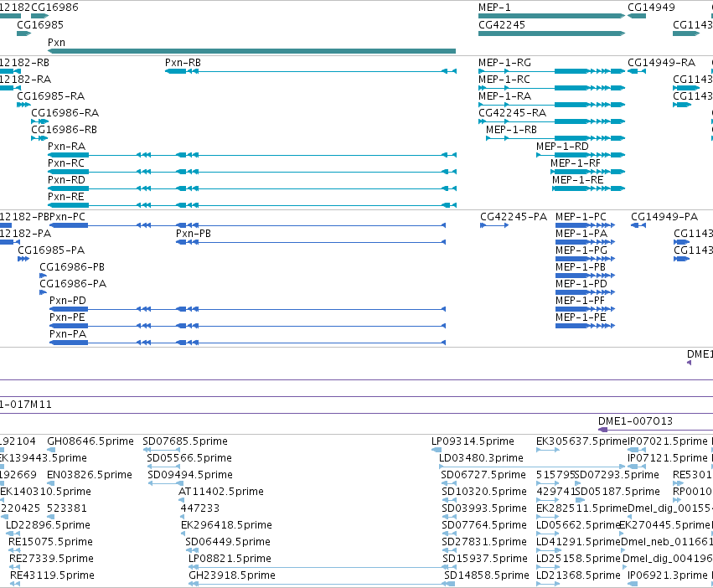Click EST RE15075.5prime
The height and width of the screenshot is (588, 713).
point(50,542)
